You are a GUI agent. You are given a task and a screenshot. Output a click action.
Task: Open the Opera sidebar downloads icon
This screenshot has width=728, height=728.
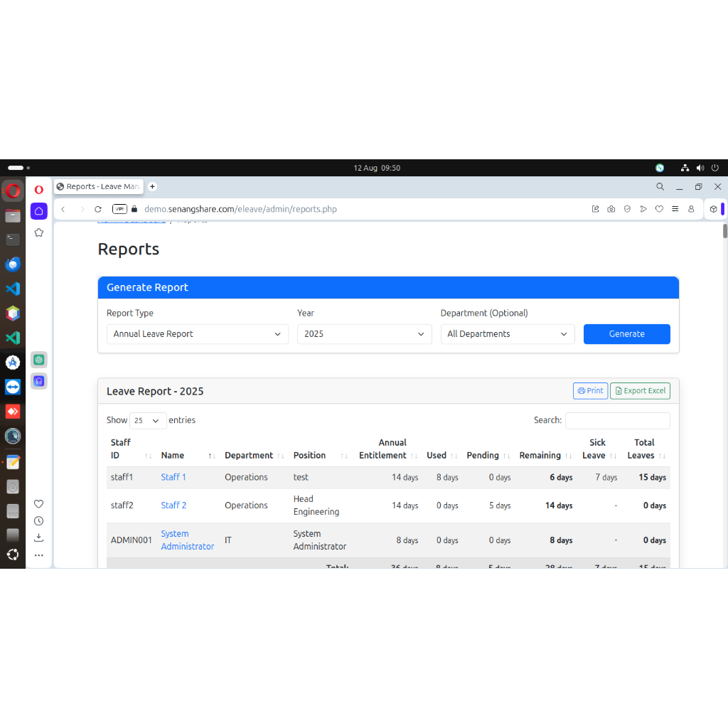click(39, 537)
